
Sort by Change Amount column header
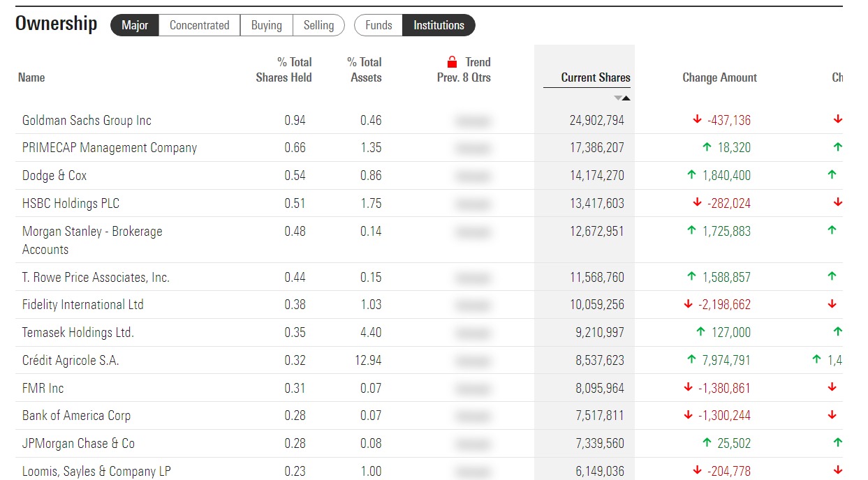[x=719, y=77]
